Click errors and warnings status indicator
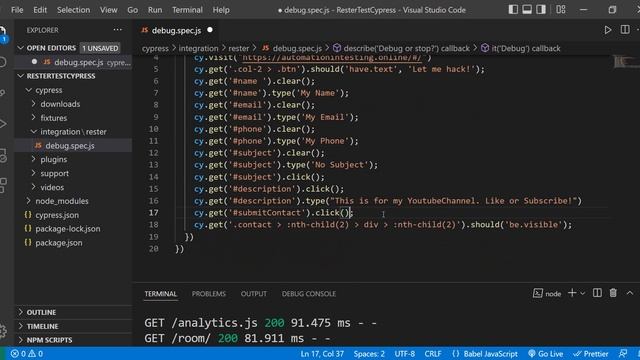This screenshot has width=640, height=360. 27,354
